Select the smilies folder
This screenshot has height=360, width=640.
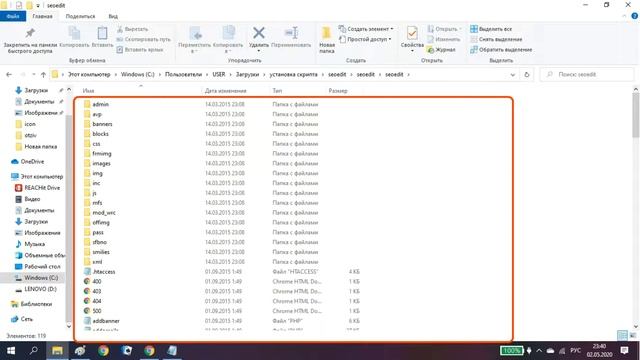pyautogui.click(x=101, y=252)
